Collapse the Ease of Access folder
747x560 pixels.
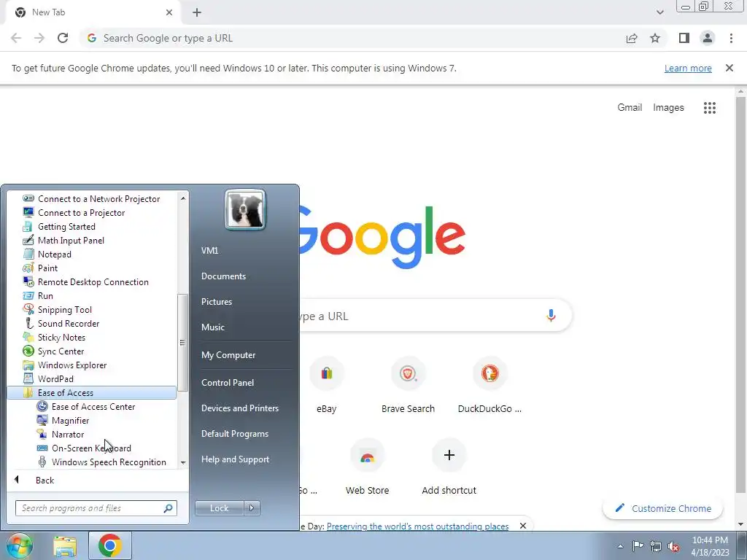92,392
